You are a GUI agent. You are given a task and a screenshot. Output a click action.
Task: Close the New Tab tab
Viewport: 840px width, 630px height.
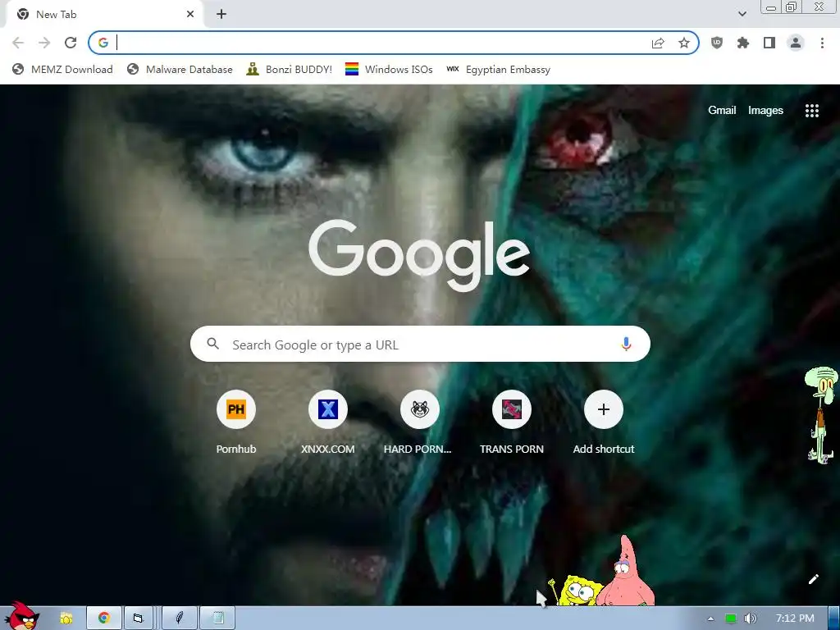(x=190, y=15)
